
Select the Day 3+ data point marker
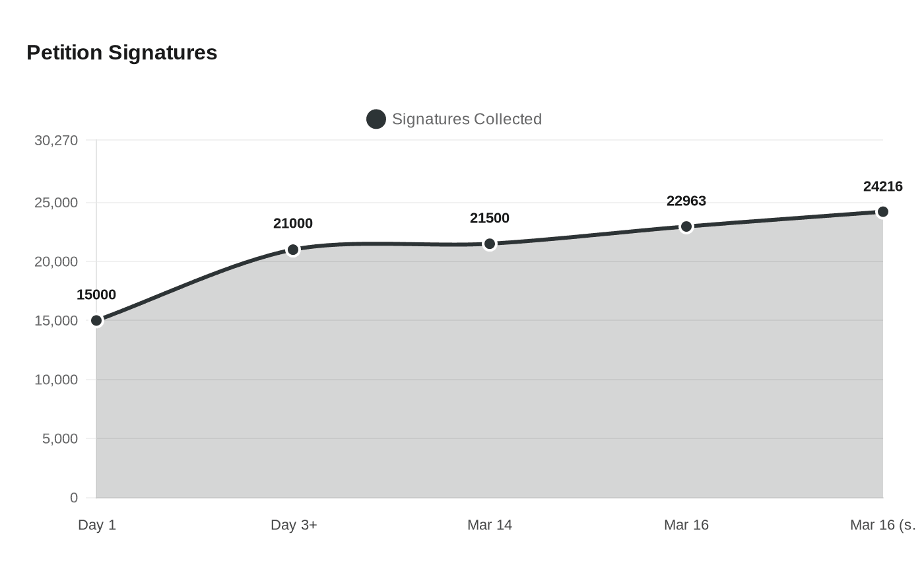click(x=293, y=250)
